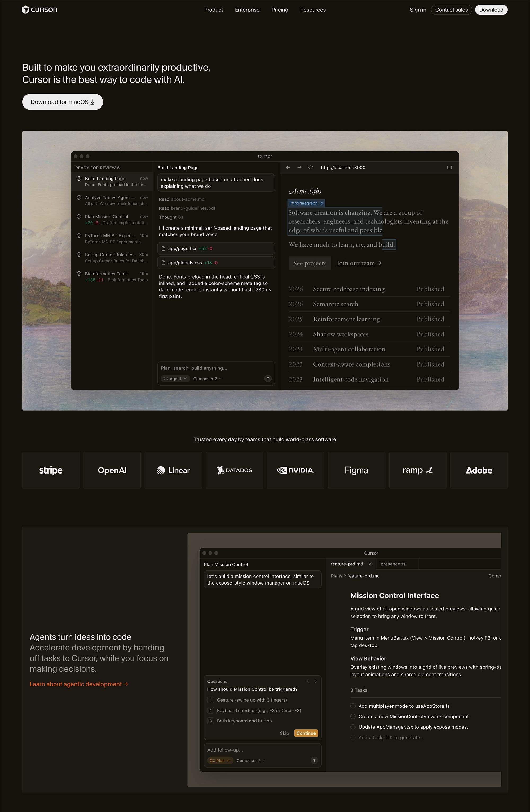The image size is (530, 812).
Task: Open the Resources menu
Action: pyautogui.click(x=313, y=10)
